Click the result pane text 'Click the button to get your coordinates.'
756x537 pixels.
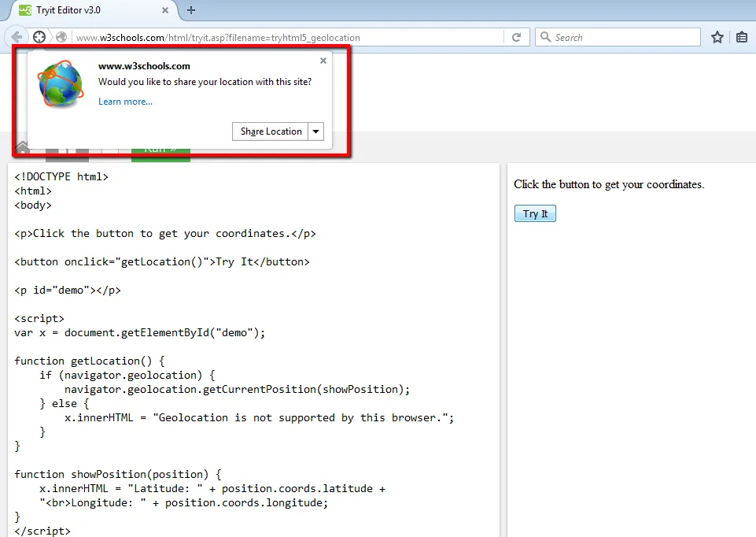tap(609, 185)
